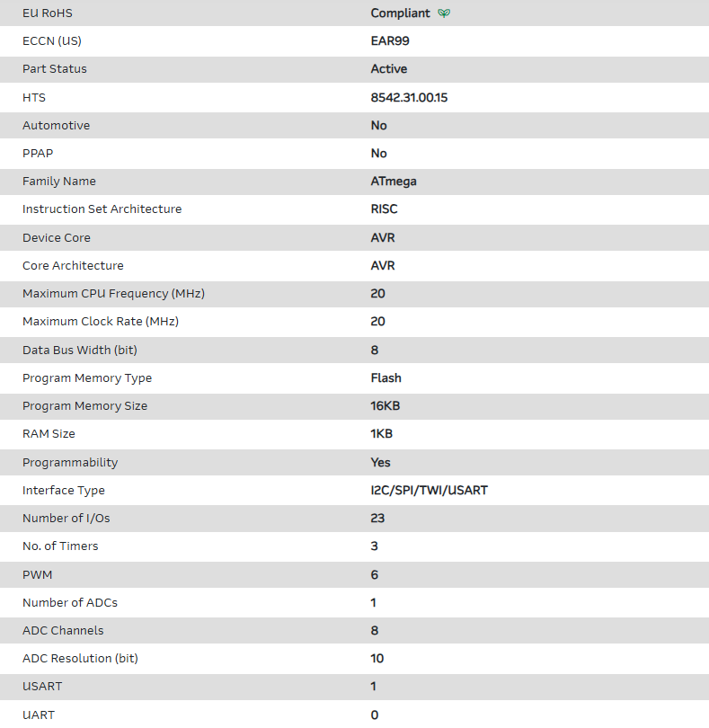
Task: Select the RISC instruction set value
Action: pos(384,209)
